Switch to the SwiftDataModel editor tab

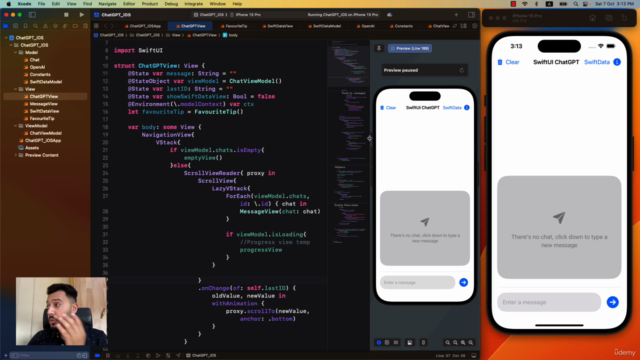(x=324, y=26)
